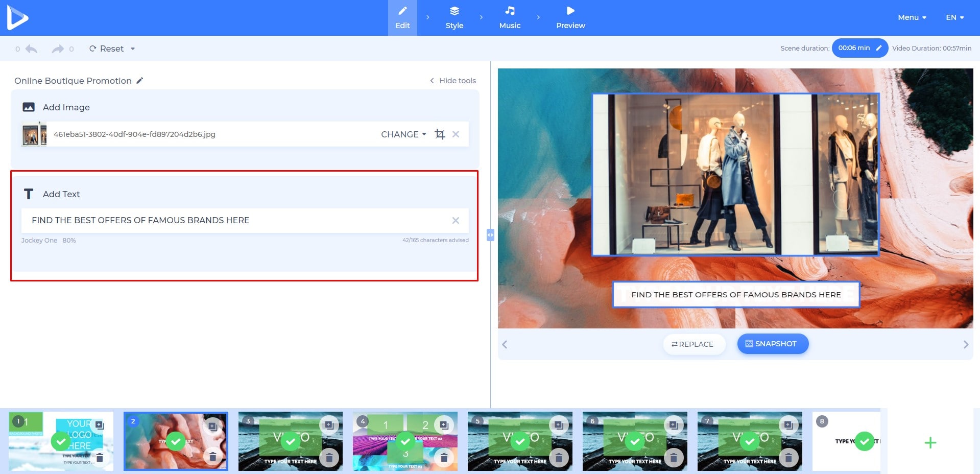Click the redo arrow
This screenshot has width=980, height=474.
click(x=57, y=48)
